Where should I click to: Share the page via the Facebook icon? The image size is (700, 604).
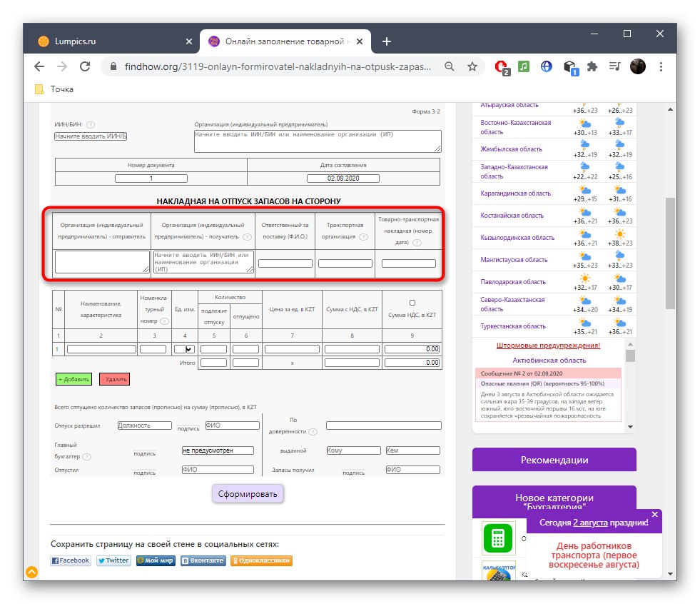[x=70, y=560]
